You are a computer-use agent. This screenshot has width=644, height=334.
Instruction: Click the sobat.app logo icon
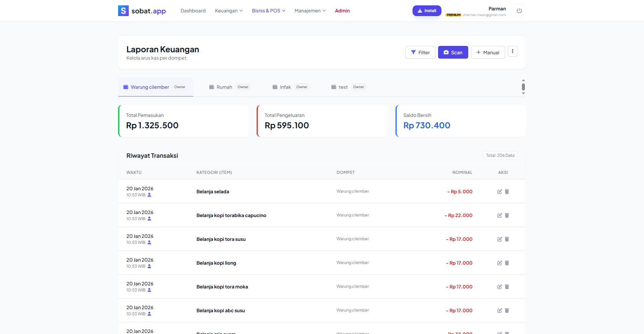[x=123, y=11]
